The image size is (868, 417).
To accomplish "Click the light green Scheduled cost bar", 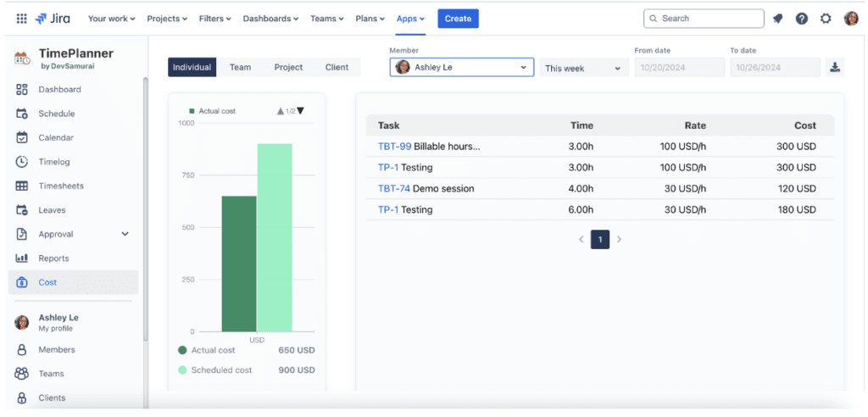I will coord(275,237).
